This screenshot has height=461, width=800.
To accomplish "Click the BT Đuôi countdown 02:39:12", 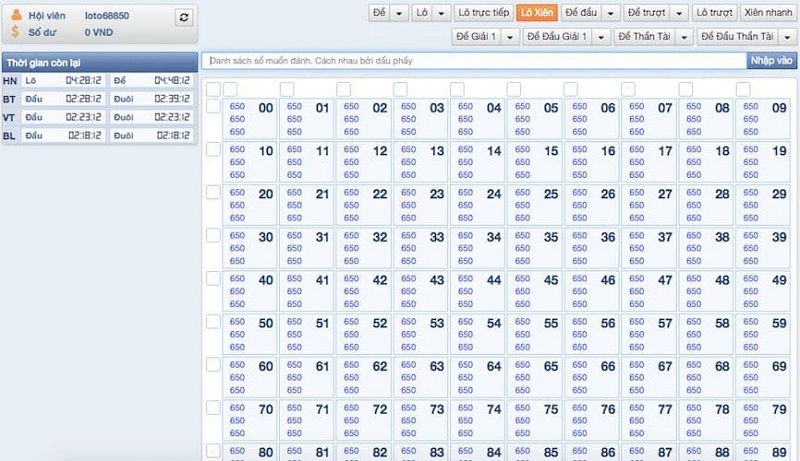I will pyautogui.click(x=172, y=99).
